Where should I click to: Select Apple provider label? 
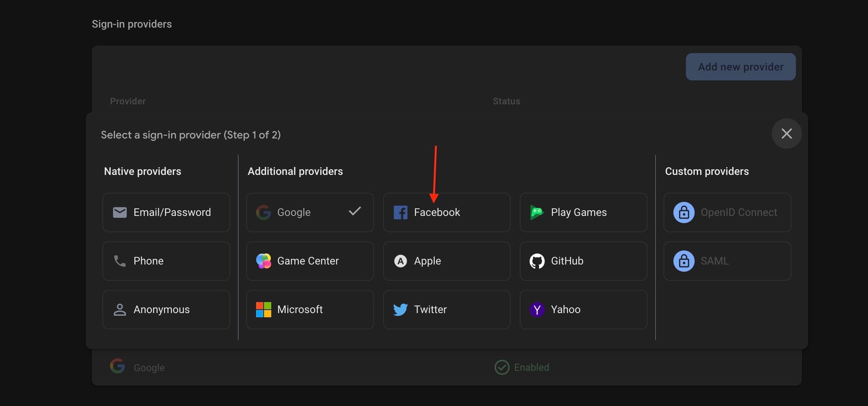(x=427, y=261)
